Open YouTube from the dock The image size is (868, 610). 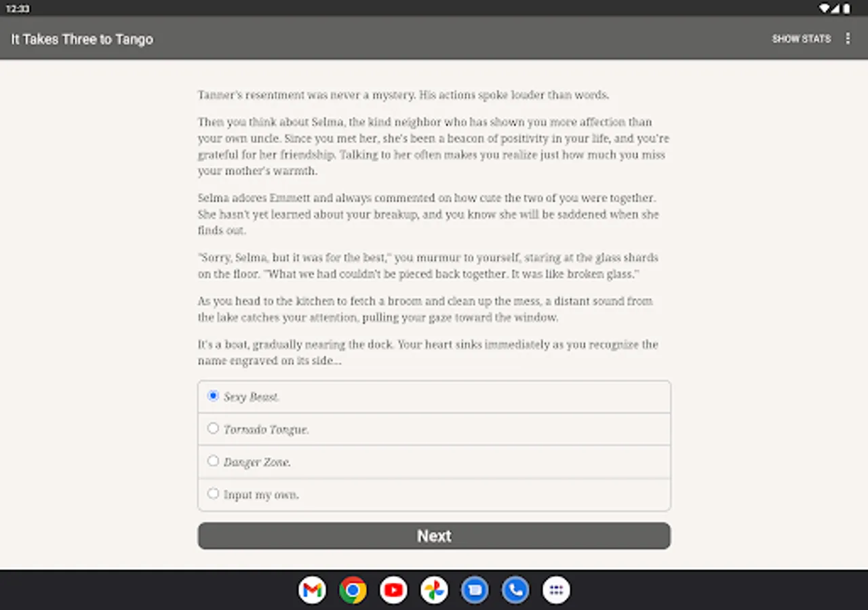(x=393, y=590)
